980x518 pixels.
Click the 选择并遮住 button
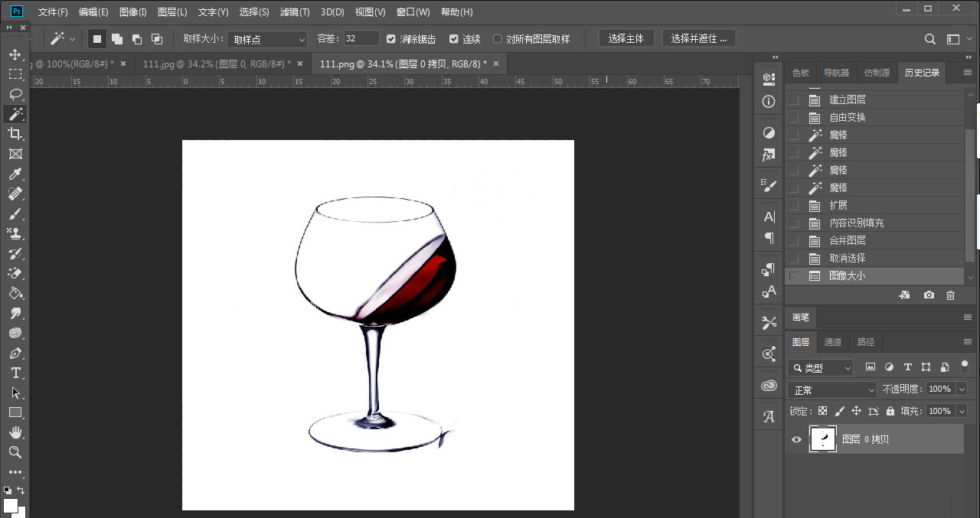[x=699, y=38]
